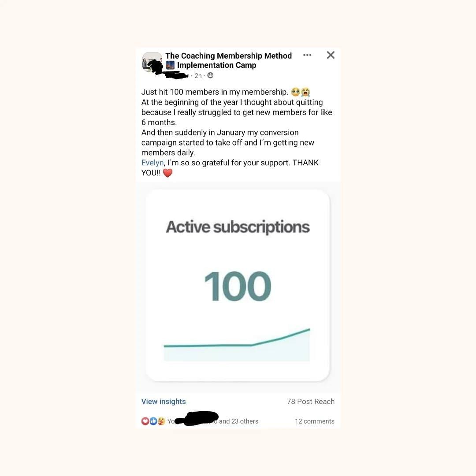
Task: Click the 78 Post Reach text
Action: (x=311, y=402)
